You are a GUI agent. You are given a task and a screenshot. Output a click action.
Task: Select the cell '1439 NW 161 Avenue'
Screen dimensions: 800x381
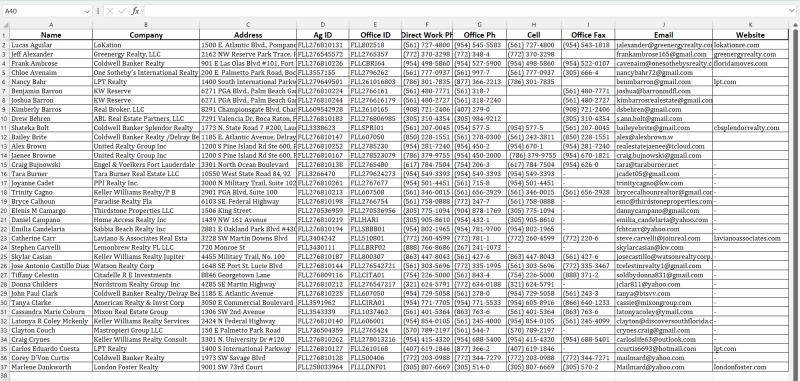coord(248,219)
